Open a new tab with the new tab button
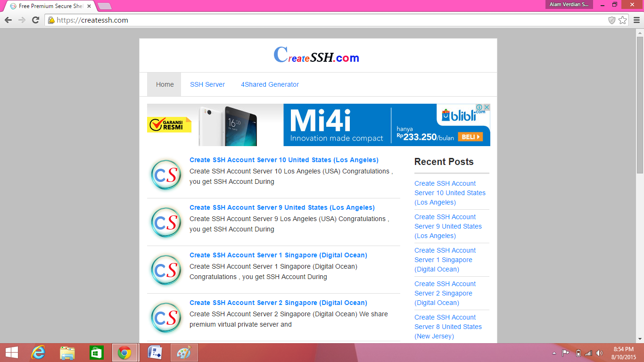The height and width of the screenshot is (362, 644). tap(104, 6)
